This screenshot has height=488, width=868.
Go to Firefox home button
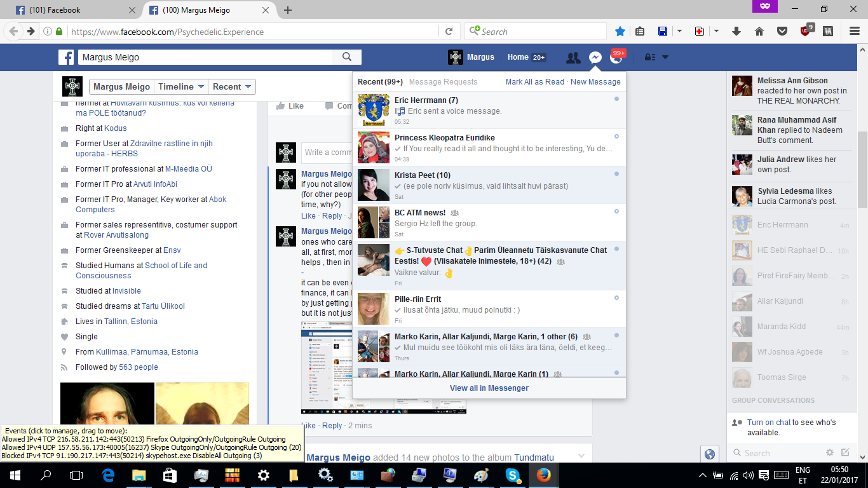point(759,31)
